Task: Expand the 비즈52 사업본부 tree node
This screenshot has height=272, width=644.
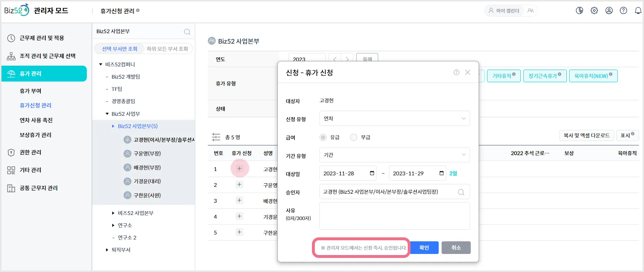Action: (113, 213)
